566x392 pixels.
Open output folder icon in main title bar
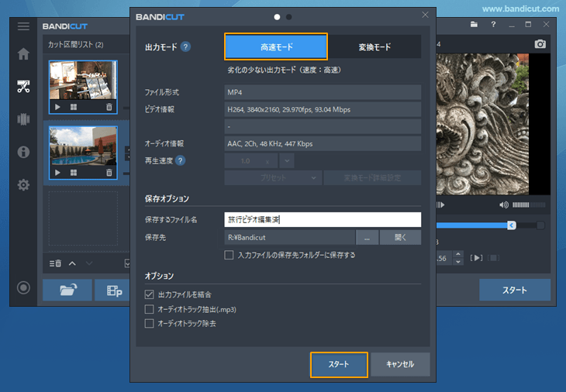coord(474,25)
